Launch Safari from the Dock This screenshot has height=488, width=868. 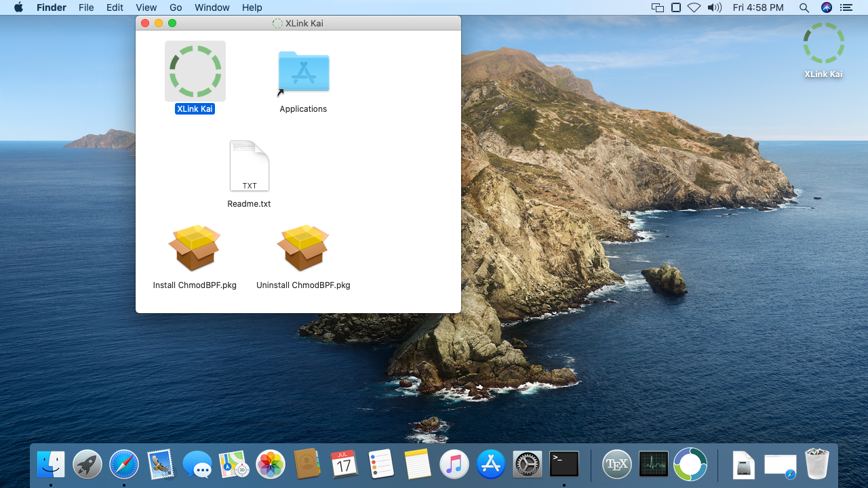(x=124, y=465)
